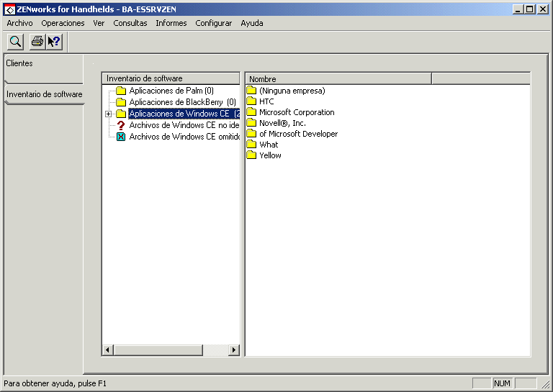Viewport: 553px width, 392px height.
Task: Click folder icon of Aplicaciones de BlackBerry
Action: coord(121,102)
